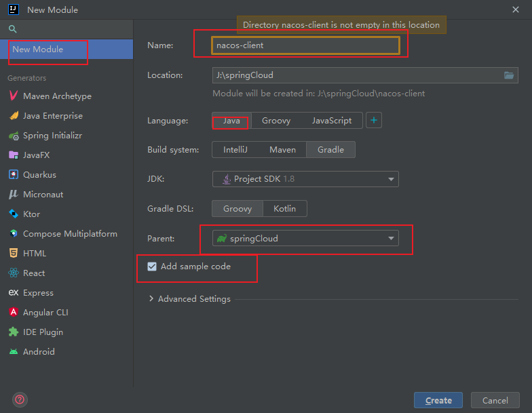Click the Quarkus generator icon
The image size is (532, 413).
tap(14, 175)
